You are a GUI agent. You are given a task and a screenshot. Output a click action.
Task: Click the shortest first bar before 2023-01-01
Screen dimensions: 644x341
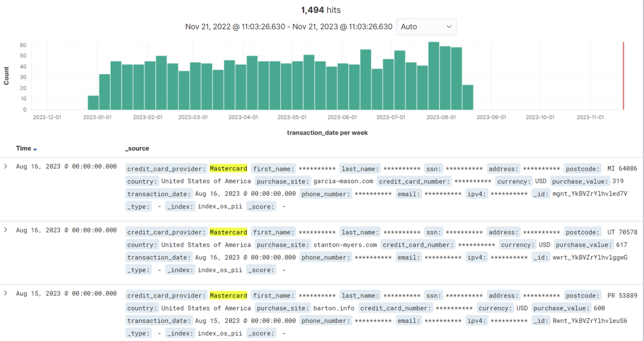93,103
